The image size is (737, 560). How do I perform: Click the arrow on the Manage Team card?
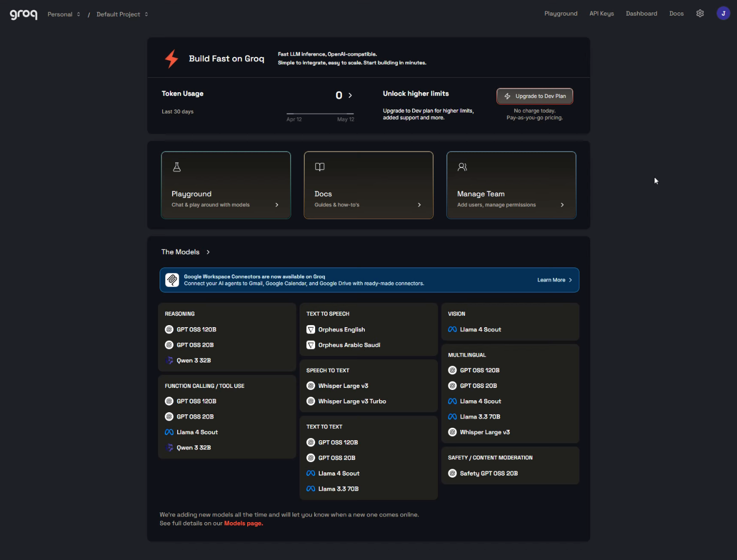tap(562, 205)
